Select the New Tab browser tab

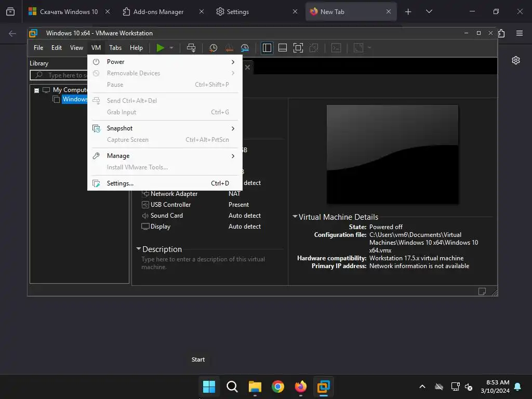coord(346,11)
